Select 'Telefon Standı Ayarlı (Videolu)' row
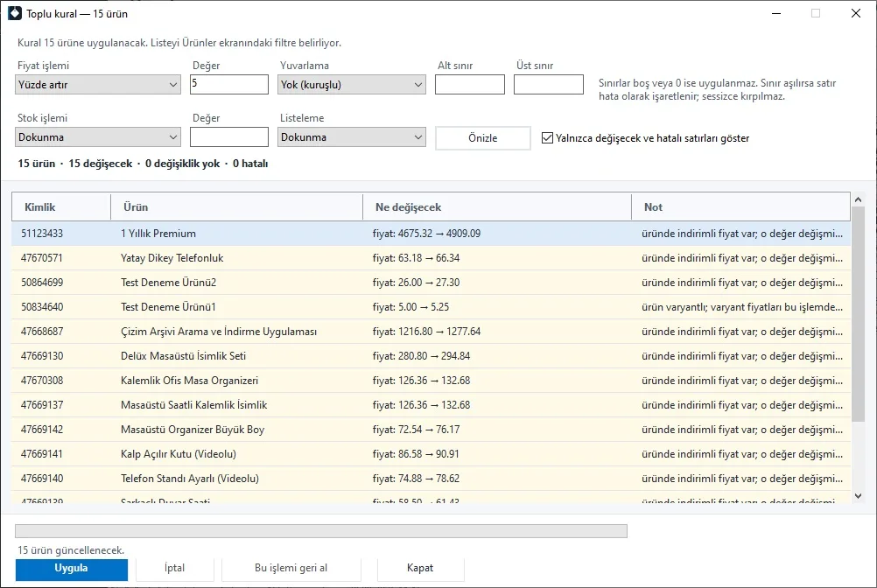The width and height of the screenshot is (877, 588). (431, 479)
